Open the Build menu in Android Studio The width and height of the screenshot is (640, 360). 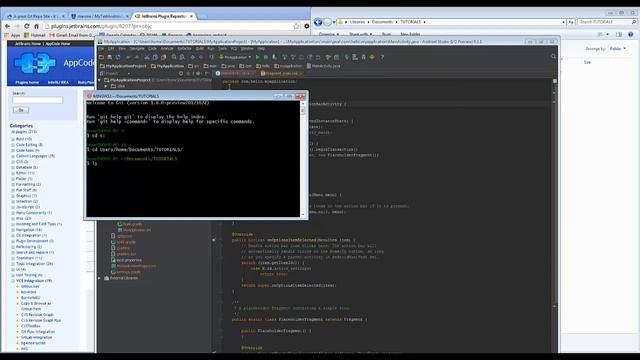click(x=199, y=49)
